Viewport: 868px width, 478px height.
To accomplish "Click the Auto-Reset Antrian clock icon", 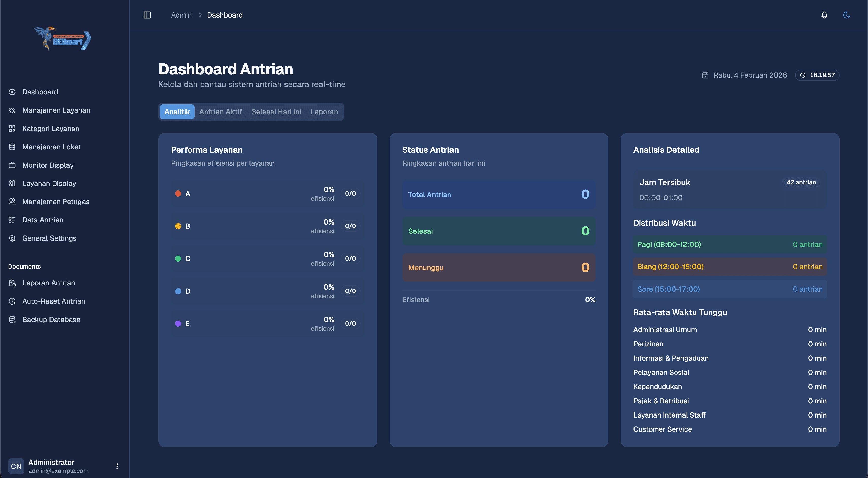I will [x=12, y=301].
